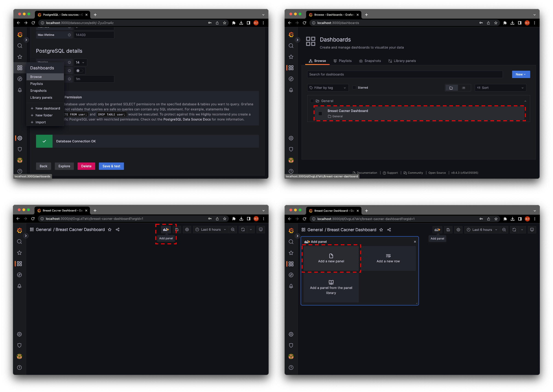553x392 pixels.
Task: Open Last 6 hours picker in empty dashboard window
Action: click(x=210, y=230)
